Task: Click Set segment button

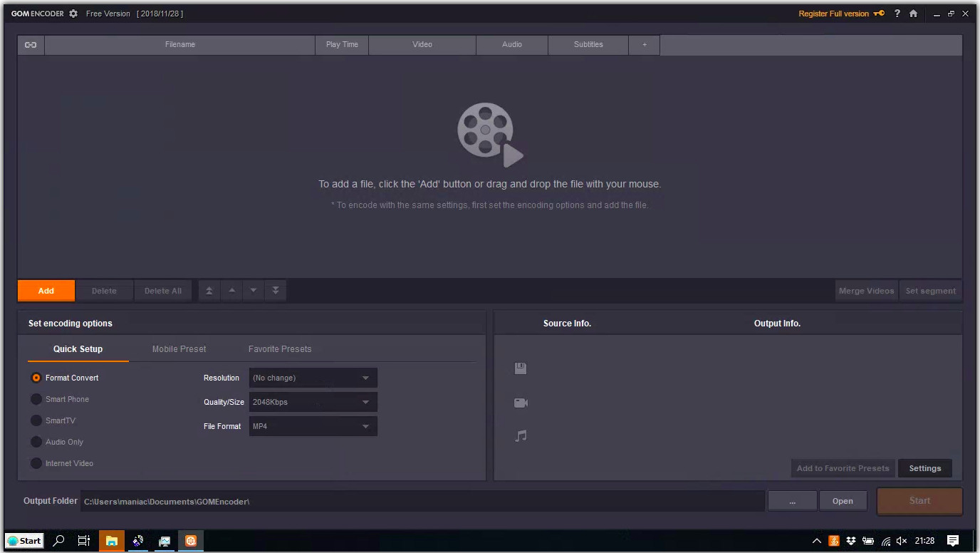Action: pyautogui.click(x=930, y=291)
